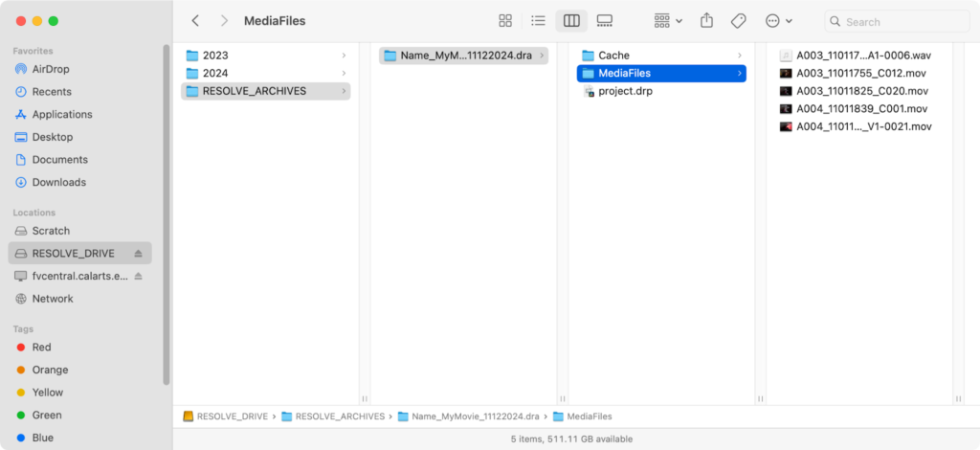
Task: Go back with the left chevron
Action: tap(195, 21)
